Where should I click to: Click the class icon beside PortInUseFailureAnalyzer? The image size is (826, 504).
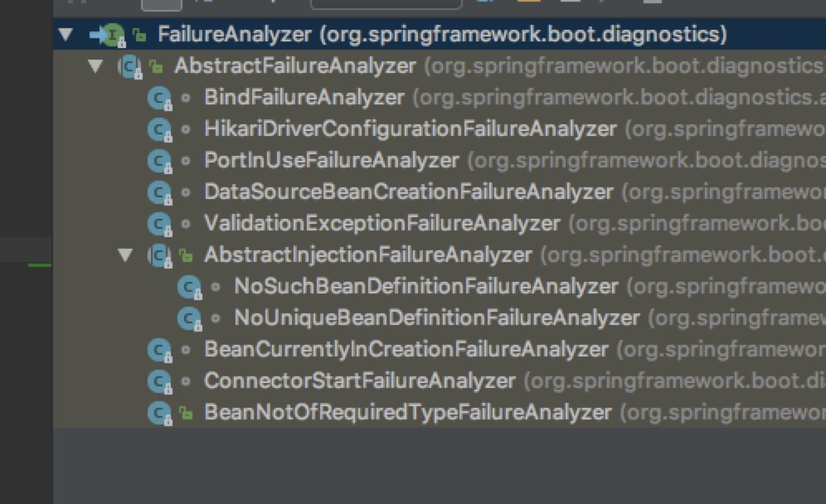coord(159,161)
